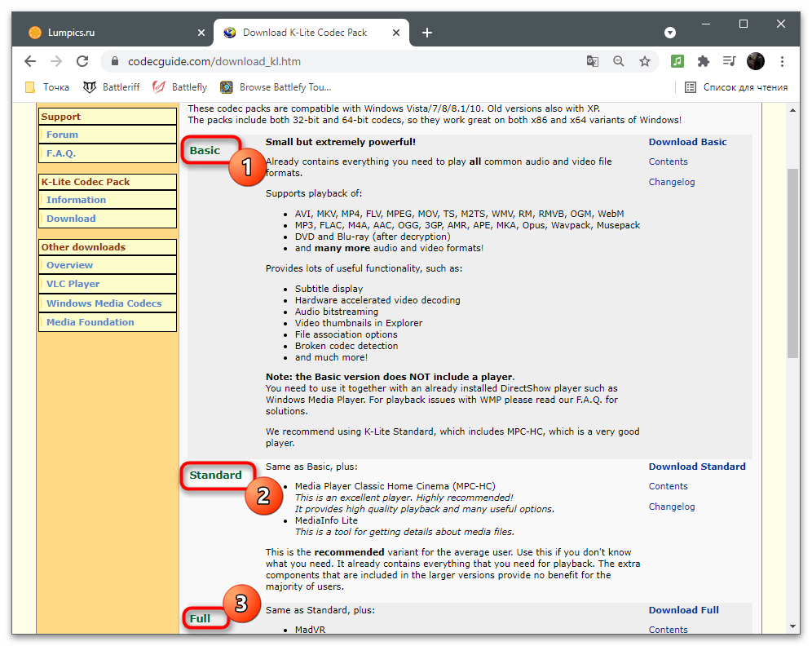
Task: Click the tab search dropdown circle icon
Action: (670, 33)
